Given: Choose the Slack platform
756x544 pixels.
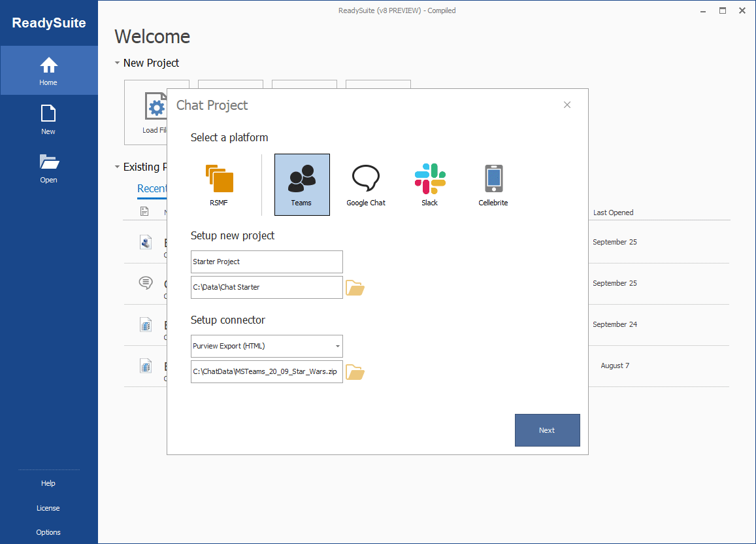Looking at the screenshot, I should (429, 184).
